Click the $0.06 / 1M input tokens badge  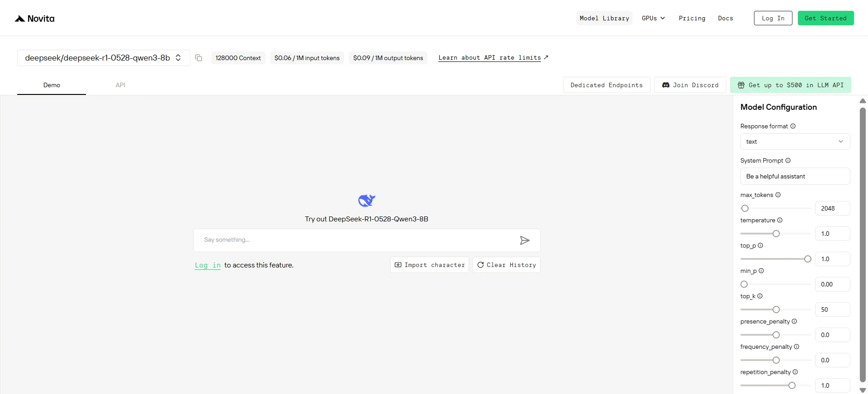pos(307,58)
